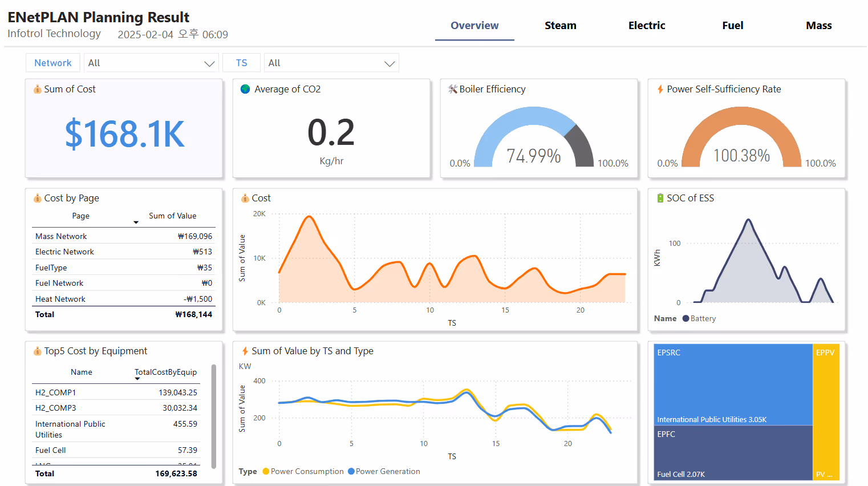This screenshot has width=868, height=486.
Task: Click the money bag icon beside Top5 Cost by Equipment
Action: click(x=38, y=351)
